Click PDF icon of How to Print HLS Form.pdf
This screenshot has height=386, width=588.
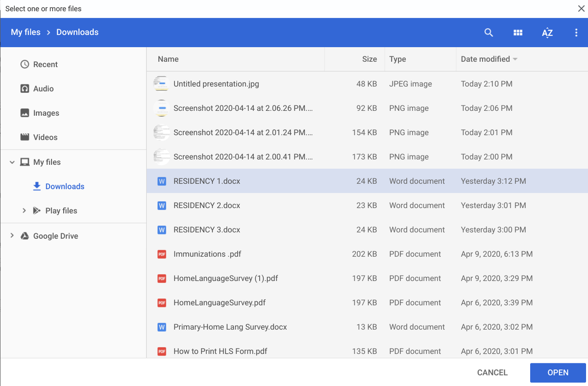tap(161, 351)
